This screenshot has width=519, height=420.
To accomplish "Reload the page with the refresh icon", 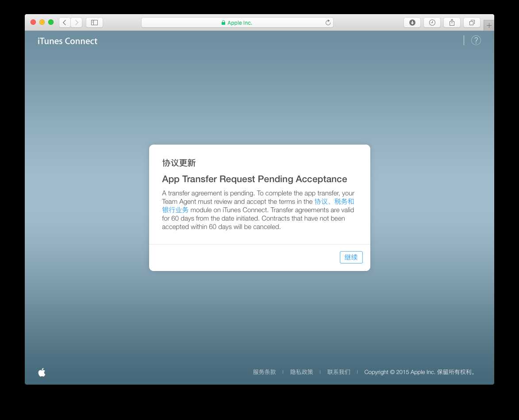I will (x=328, y=23).
